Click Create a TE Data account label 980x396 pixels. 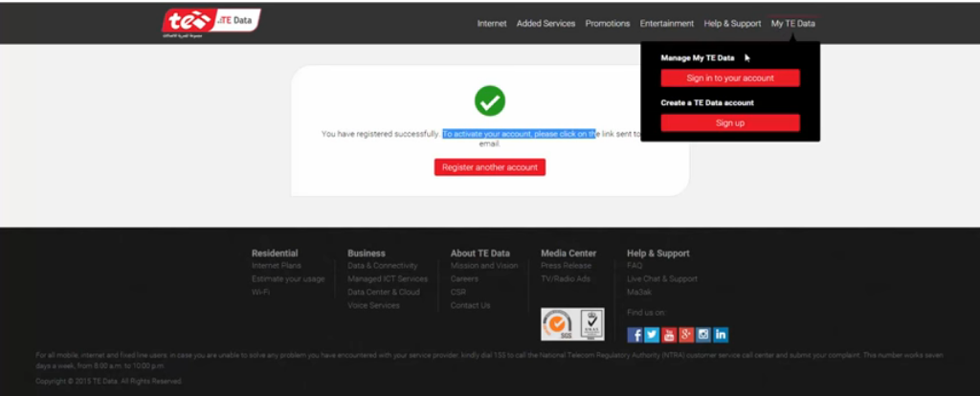point(707,103)
